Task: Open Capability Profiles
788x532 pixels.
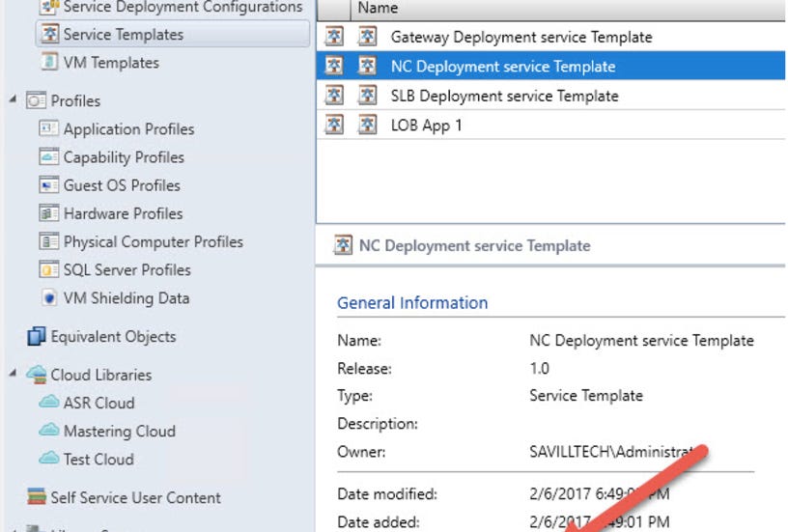Action: [x=124, y=157]
